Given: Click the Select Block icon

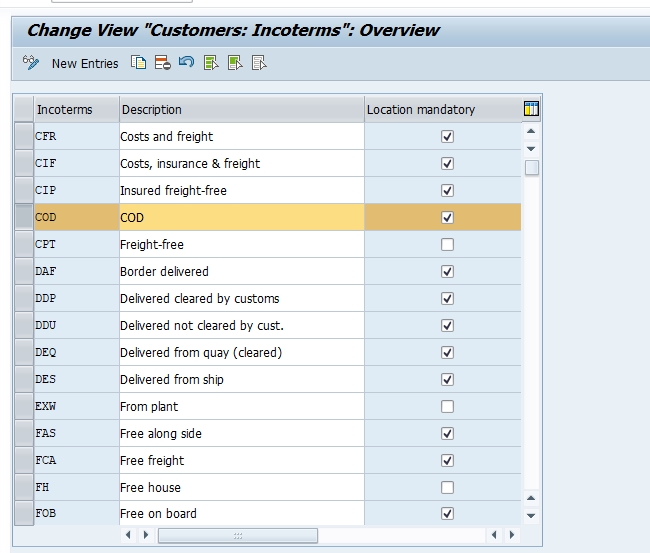Looking at the screenshot, I should click(235, 63).
